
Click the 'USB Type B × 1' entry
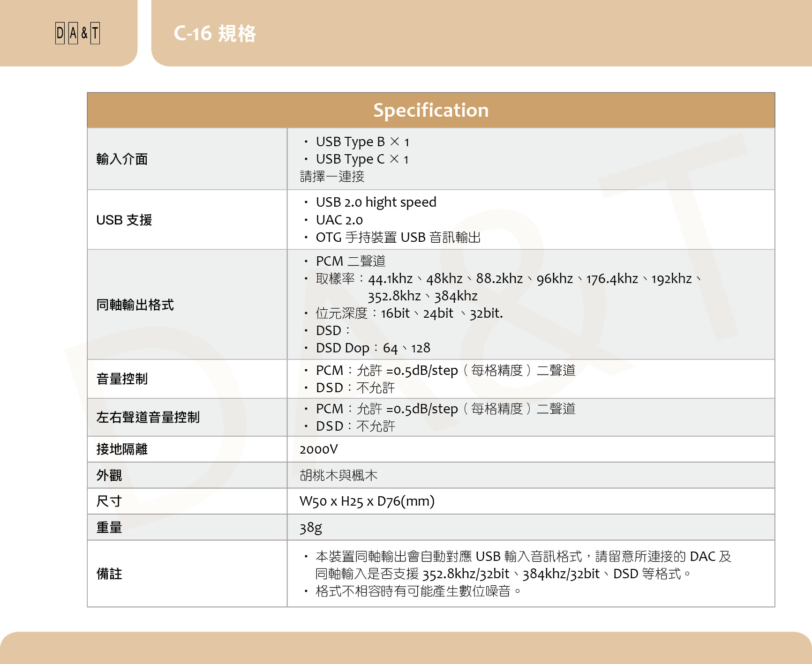point(362,142)
